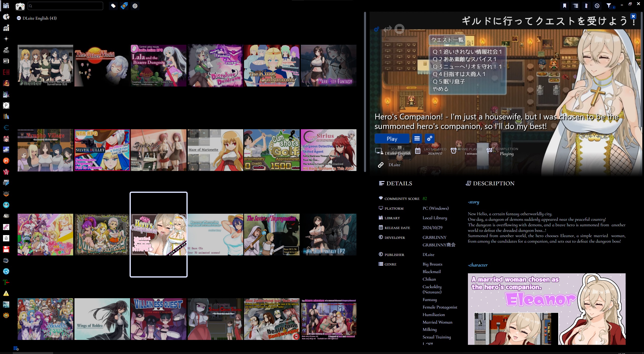Open the blue gears button beside Play
This screenshot has width=644, height=354.
pyautogui.click(x=429, y=139)
